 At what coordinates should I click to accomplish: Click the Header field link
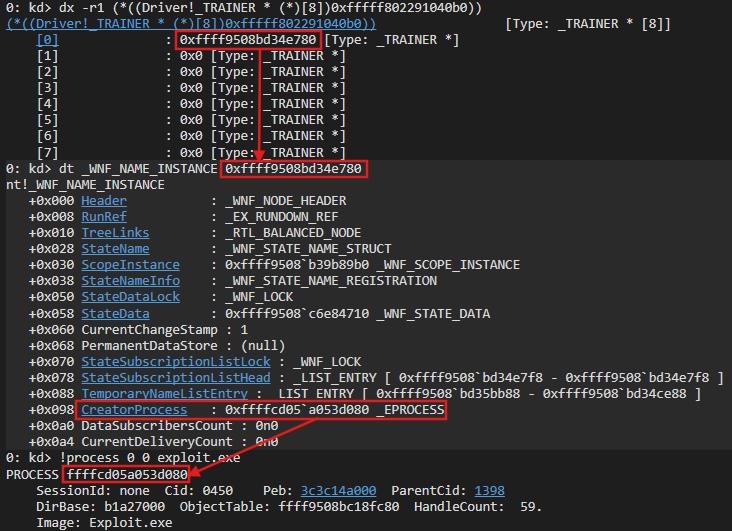point(104,201)
